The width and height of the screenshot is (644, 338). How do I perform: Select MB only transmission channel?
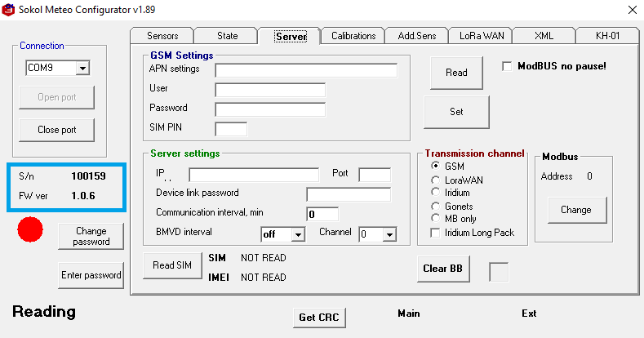coord(435,219)
